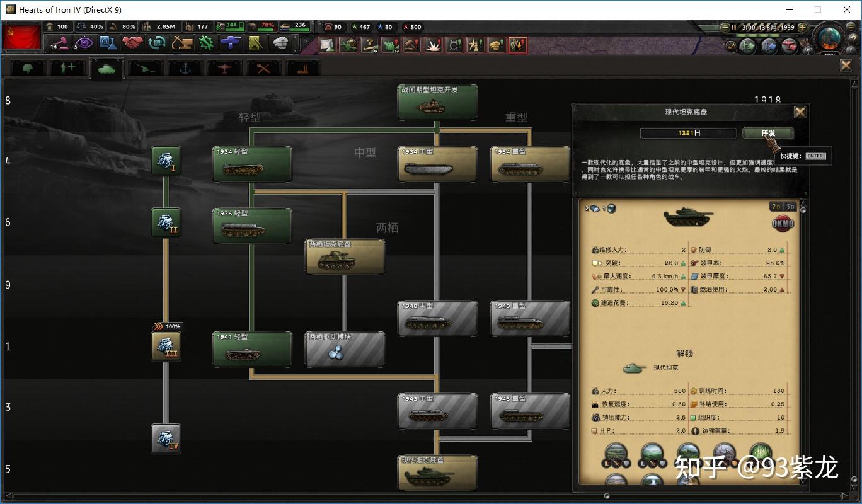Click the 研发 research button
This screenshot has width=862, height=504.
[768, 133]
